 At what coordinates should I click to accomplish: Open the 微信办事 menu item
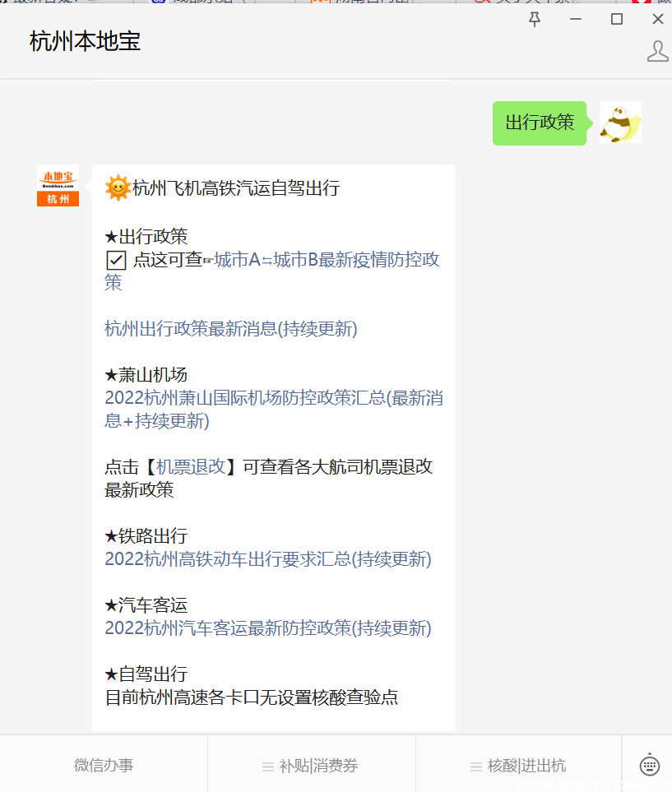click(x=104, y=765)
